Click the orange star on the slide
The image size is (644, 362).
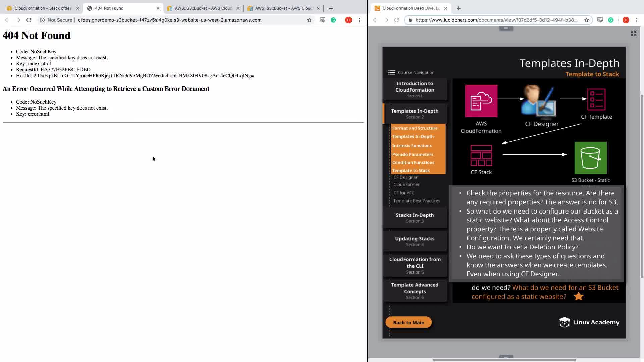click(578, 296)
